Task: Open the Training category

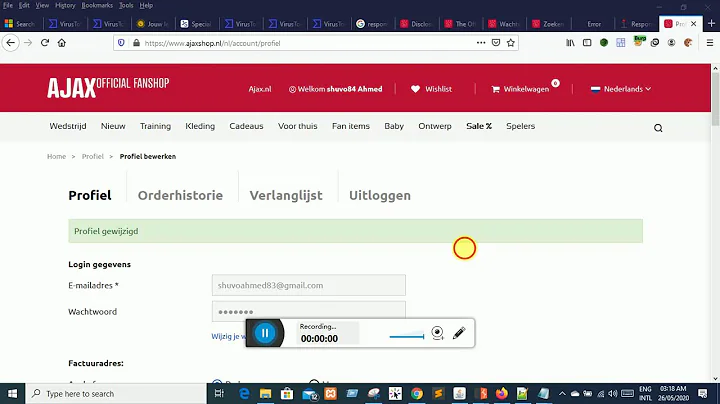Action: [x=155, y=126]
